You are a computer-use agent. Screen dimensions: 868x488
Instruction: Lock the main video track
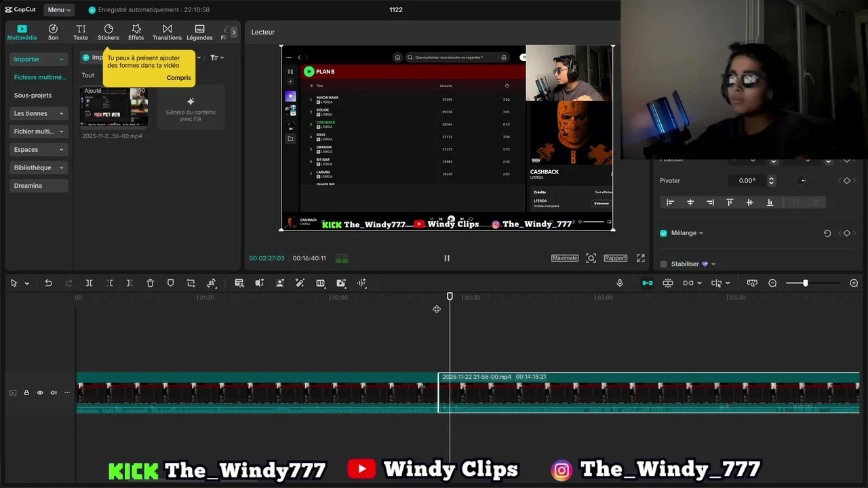click(x=26, y=392)
